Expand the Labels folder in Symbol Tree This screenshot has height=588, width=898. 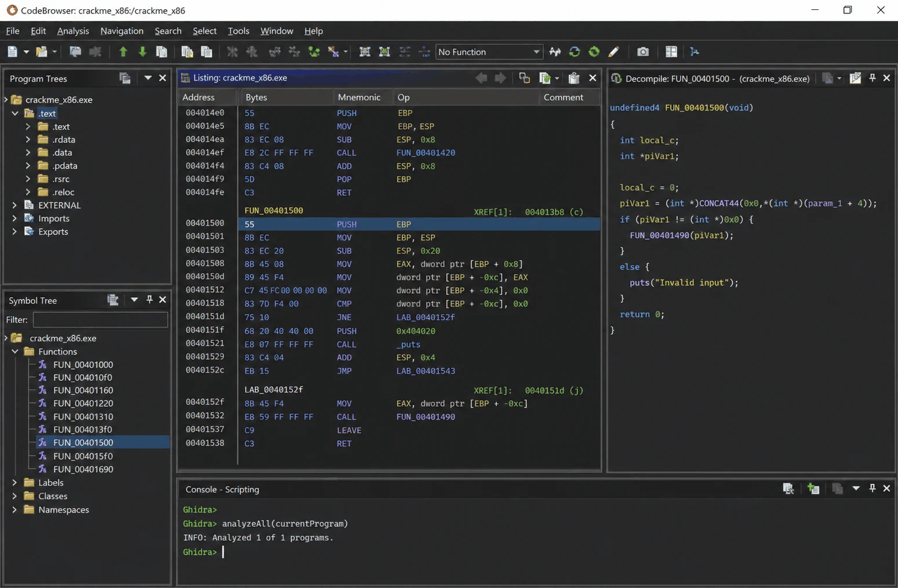click(15, 483)
